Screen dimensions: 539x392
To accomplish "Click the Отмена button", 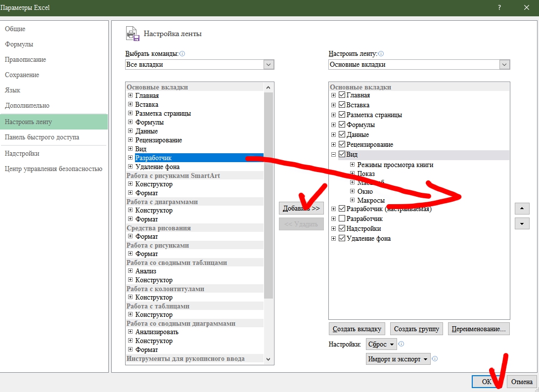I will point(522,381).
